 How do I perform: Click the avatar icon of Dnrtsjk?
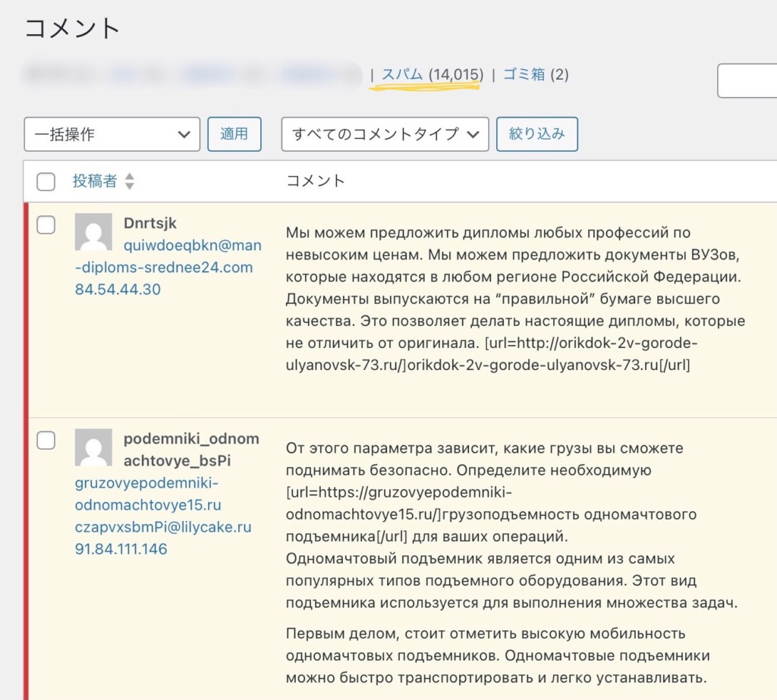pyautogui.click(x=93, y=232)
